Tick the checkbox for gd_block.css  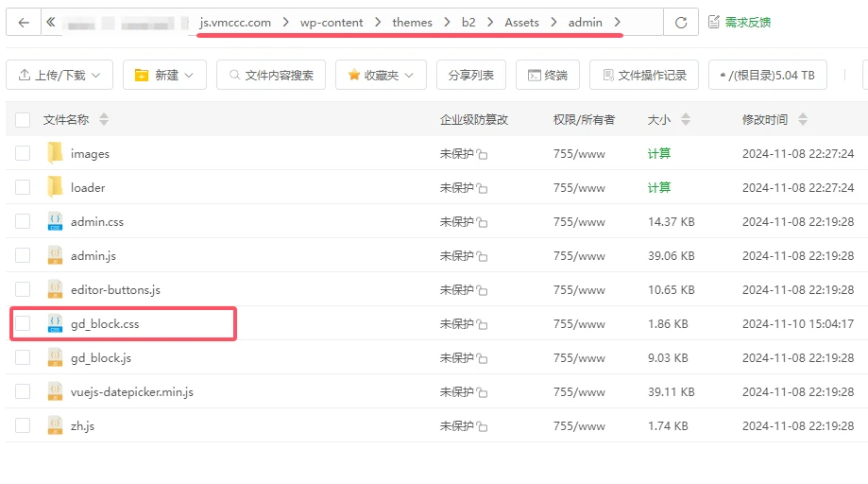point(23,323)
